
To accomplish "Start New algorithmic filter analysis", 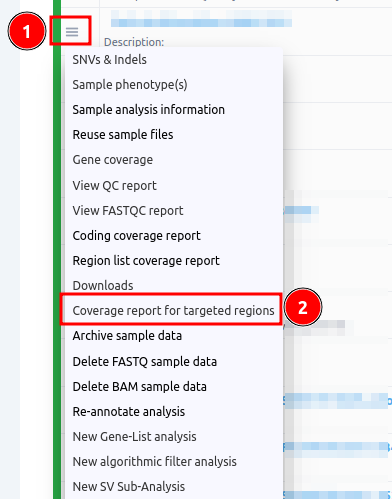I will [154, 462].
